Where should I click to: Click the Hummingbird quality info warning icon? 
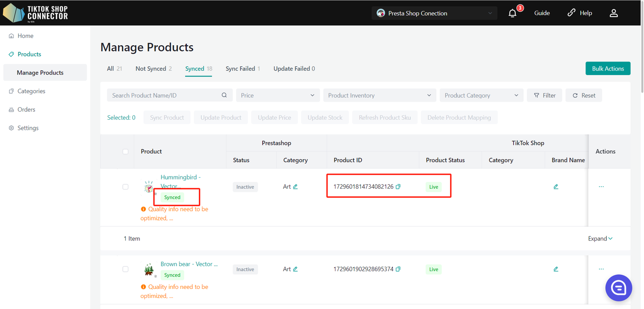[x=143, y=209]
